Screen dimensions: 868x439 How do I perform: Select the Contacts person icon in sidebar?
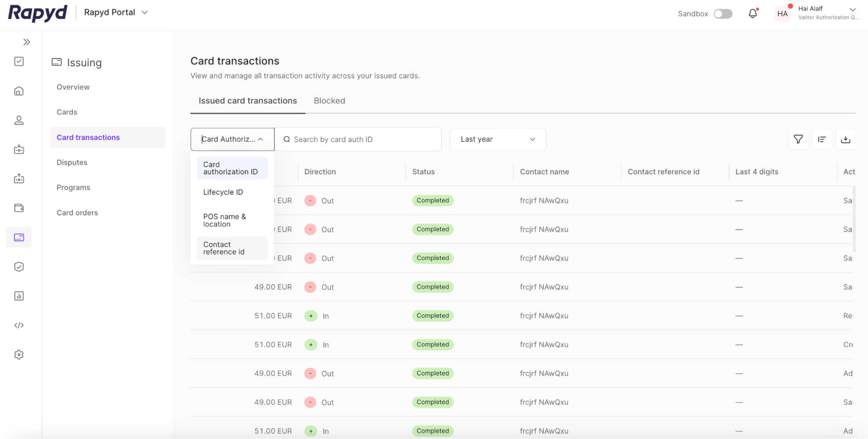tap(19, 120)
